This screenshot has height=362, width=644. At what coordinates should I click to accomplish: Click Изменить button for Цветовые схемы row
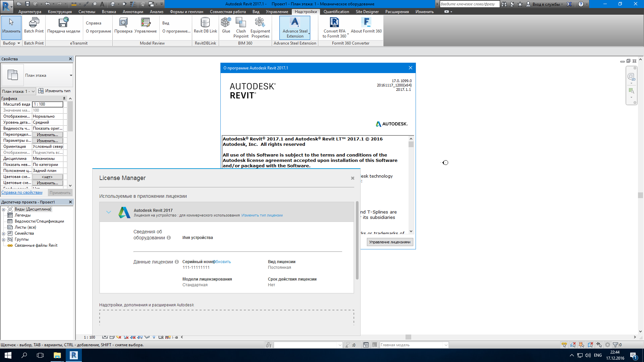pos(48,183)
